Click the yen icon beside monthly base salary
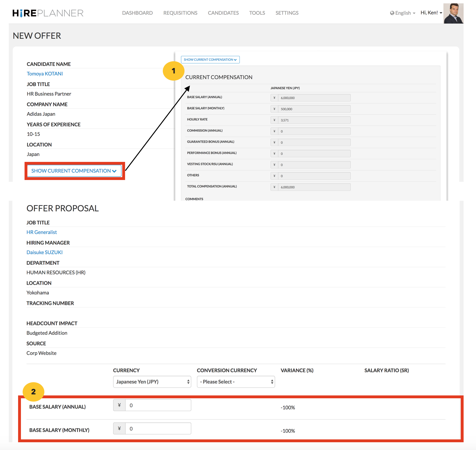Viewport: 476px width, 450px height. [119, 428]
